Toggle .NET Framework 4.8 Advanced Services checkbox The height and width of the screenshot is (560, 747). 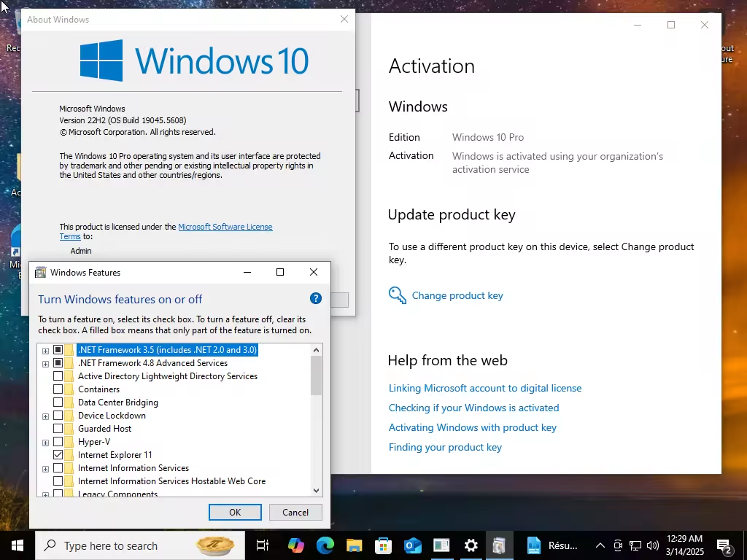click(x=58, y=363)
